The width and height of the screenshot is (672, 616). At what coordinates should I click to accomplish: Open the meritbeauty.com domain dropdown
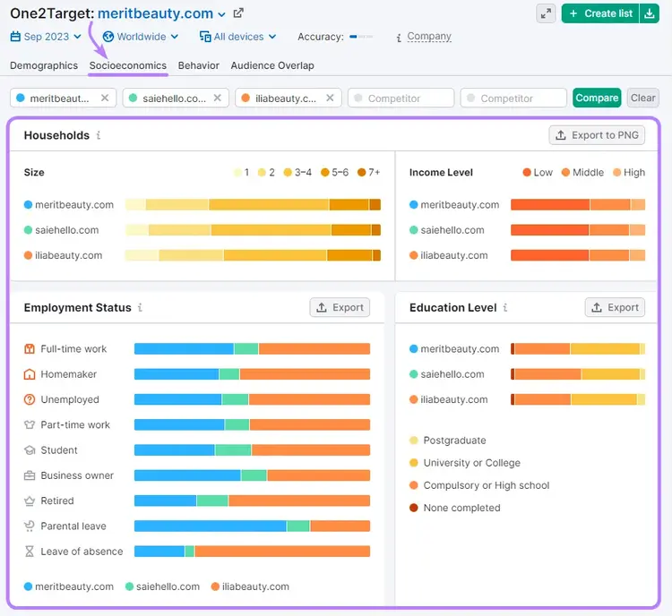pyautogui.click(x=161, y=13)
